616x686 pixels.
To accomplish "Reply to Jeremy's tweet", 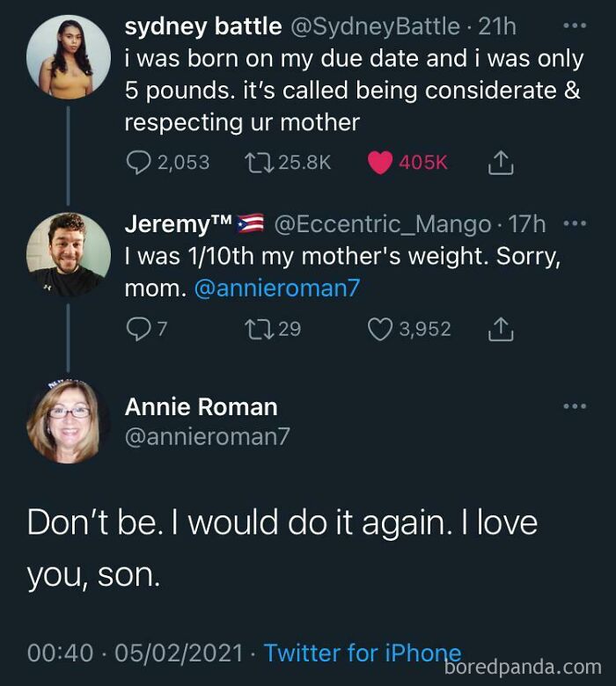I will (137, 329).
